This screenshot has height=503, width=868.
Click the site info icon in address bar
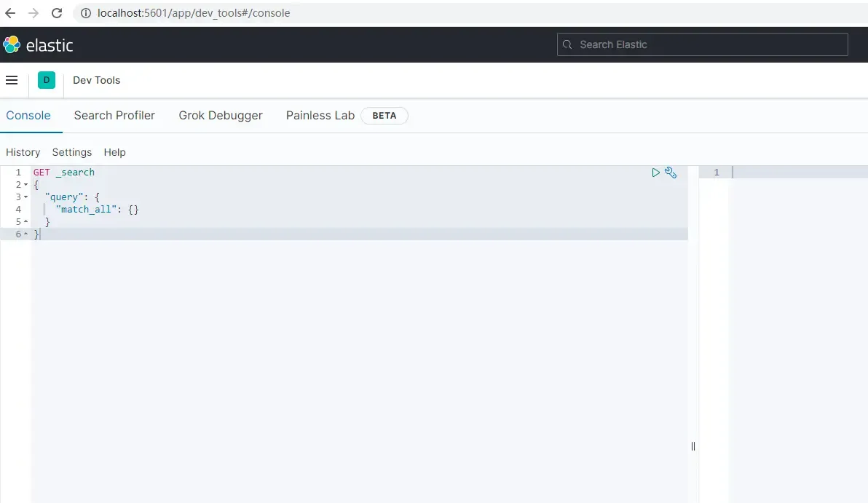click(x=85, y=13)
